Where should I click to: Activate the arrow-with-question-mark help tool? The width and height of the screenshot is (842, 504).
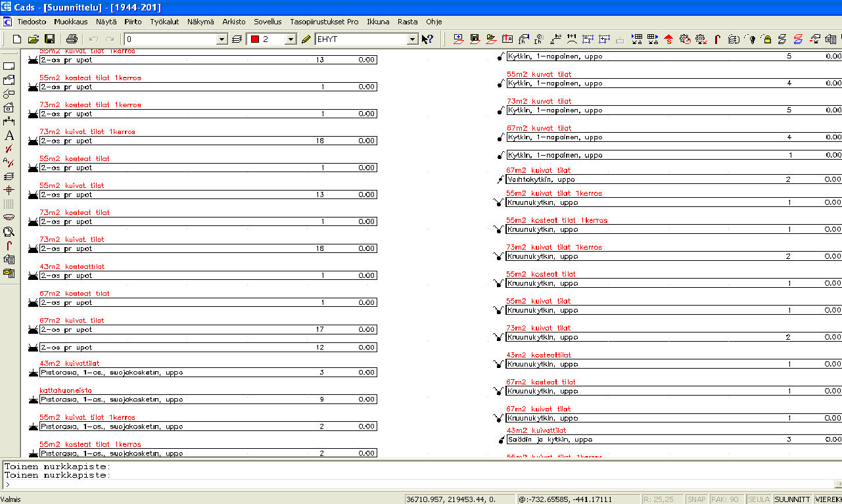click(427, 39)
